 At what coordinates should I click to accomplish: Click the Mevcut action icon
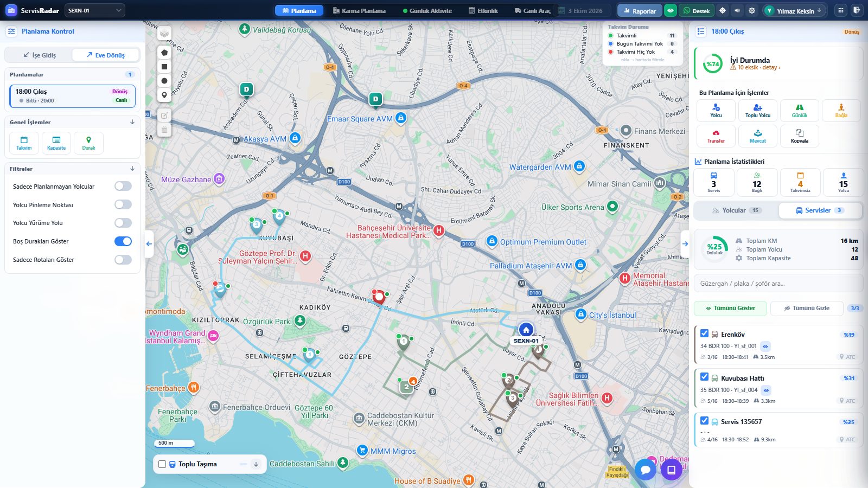758,136
